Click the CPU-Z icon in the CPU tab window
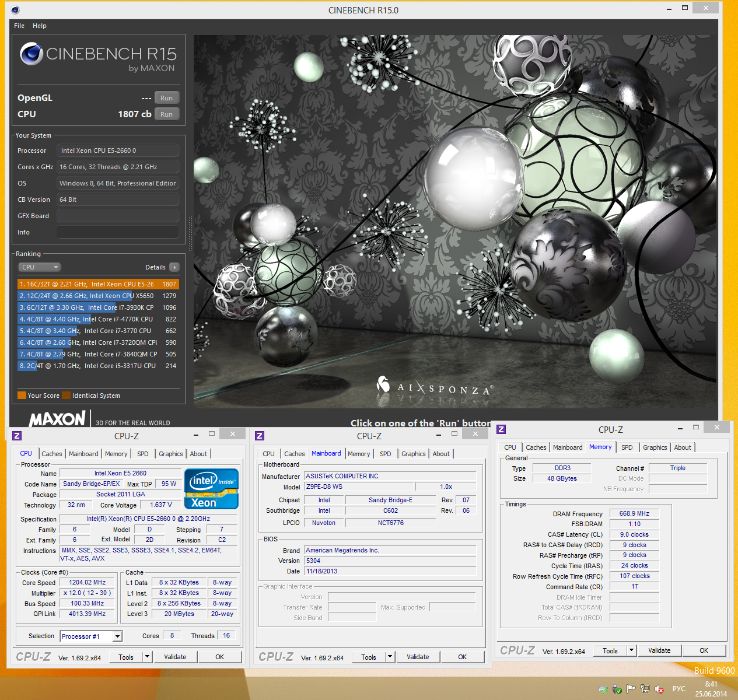This screenshot has width=738, height=700. click(17, 436)
